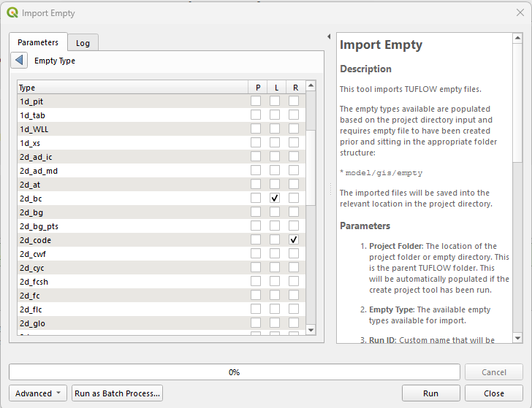This screenshot has height=408, width=532.
Task: Click the QGIS logo in the title bar
Action: [x=12, y=12]
